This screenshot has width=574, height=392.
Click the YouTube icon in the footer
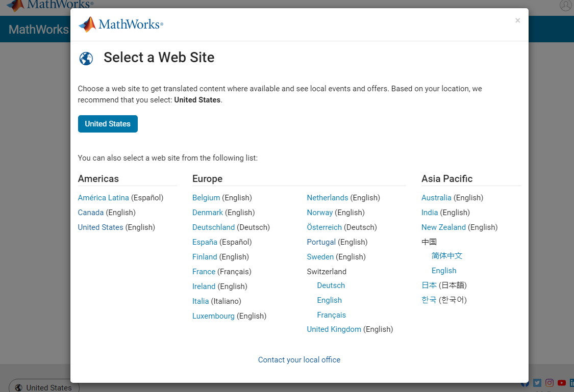[x=561, y=383]
